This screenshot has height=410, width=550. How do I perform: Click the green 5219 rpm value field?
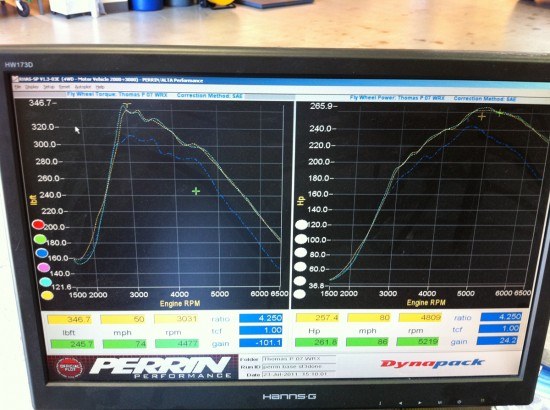coord(418,342)
